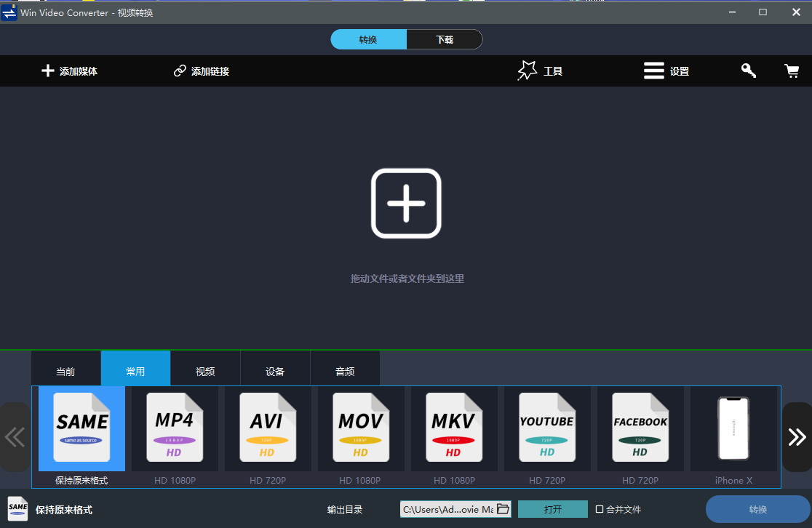Choose the AVI HD 720P preset
The image size is (812, 528).
click(268, 437)
